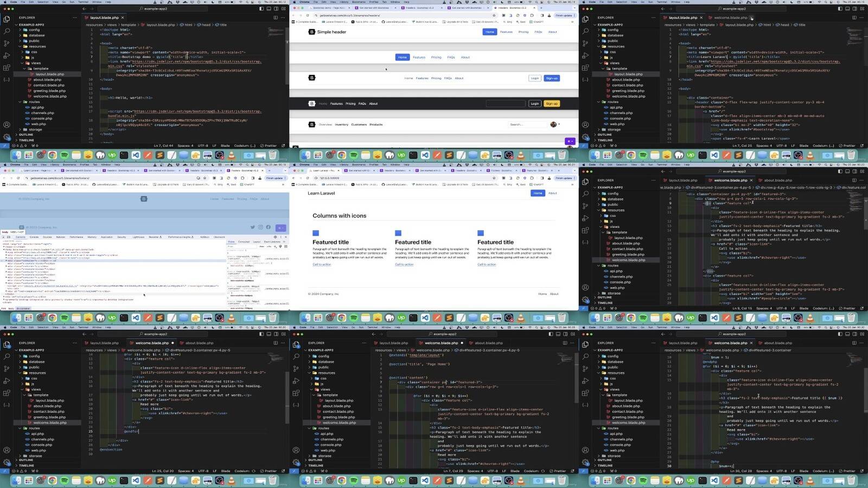Switch to the Console tab in DevTools
Viewport: 868px width, 488px height.
point(34,237)
